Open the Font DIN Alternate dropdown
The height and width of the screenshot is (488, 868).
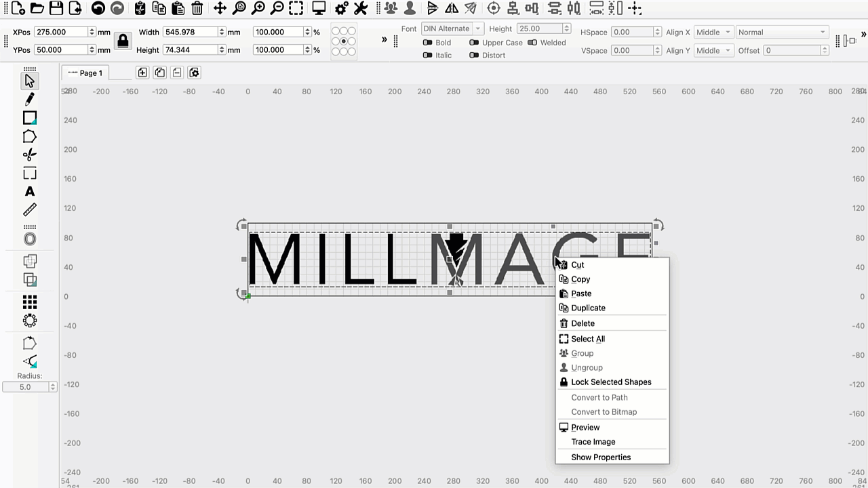coord(452,28)
